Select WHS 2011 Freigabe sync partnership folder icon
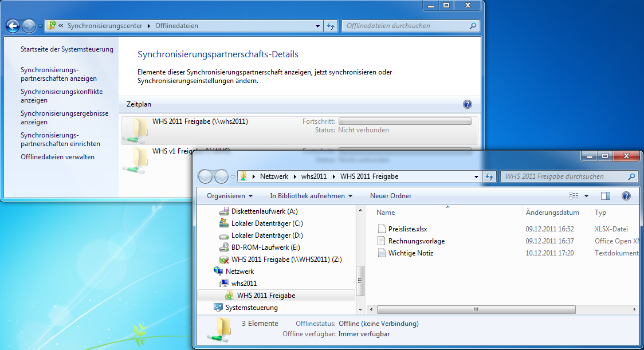This screenshot has width=644, height=350. tap(137, 130)
